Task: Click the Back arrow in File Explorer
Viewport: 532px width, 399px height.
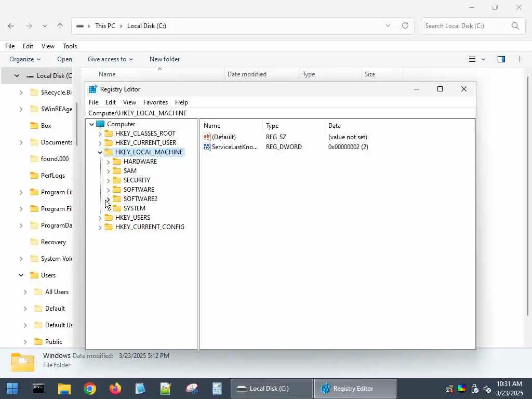Action: coord(11,26)
